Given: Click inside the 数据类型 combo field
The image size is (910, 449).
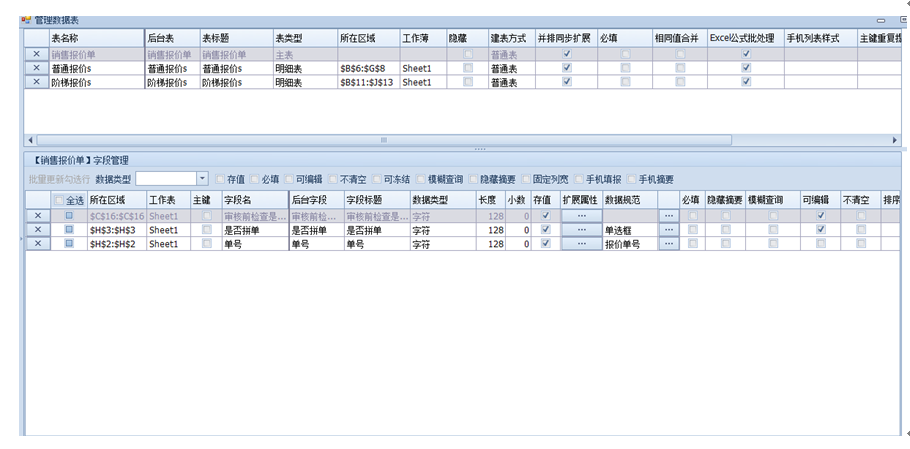Looking at the screenshot, I should [165, 178].
